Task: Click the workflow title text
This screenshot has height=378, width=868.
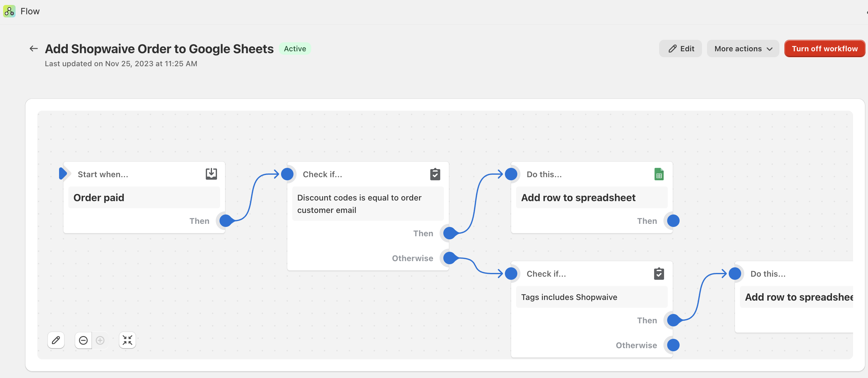Action: point(159,48)
